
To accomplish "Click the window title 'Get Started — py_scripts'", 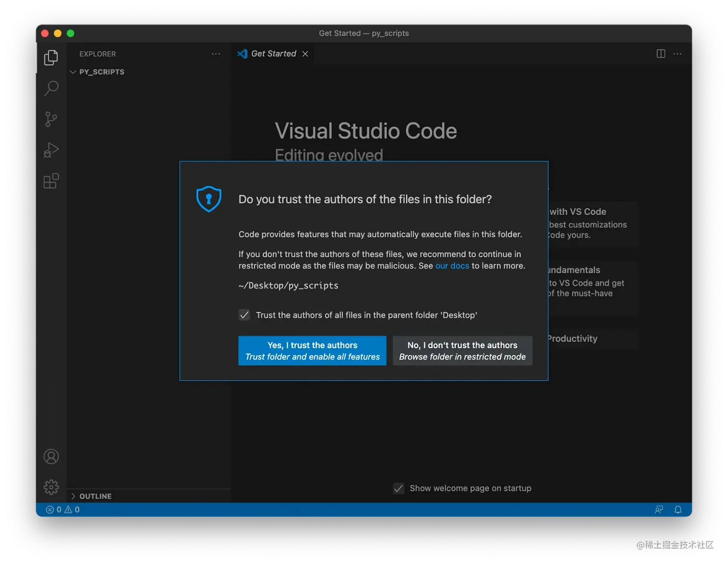I will tap(364, 33).
